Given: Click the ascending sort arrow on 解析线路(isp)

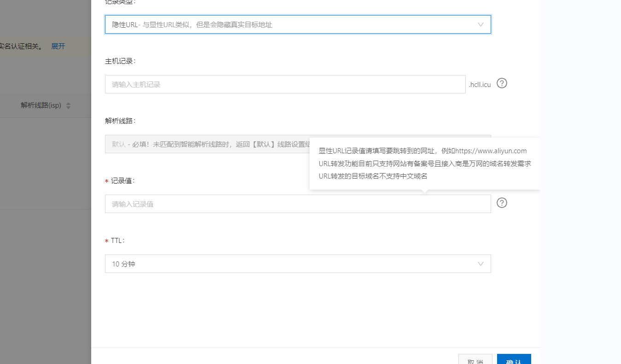Looking at the screenshot, I should [x=68, y=103].
